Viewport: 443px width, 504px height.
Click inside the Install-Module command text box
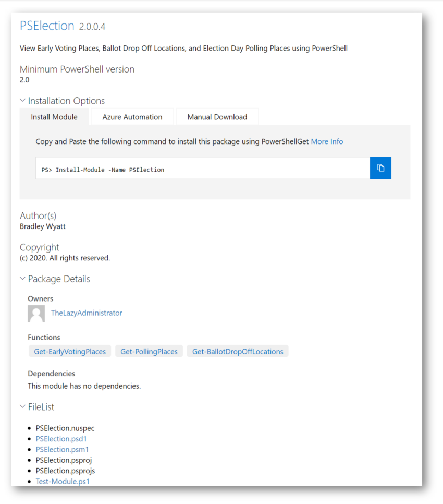coord(203,168)
